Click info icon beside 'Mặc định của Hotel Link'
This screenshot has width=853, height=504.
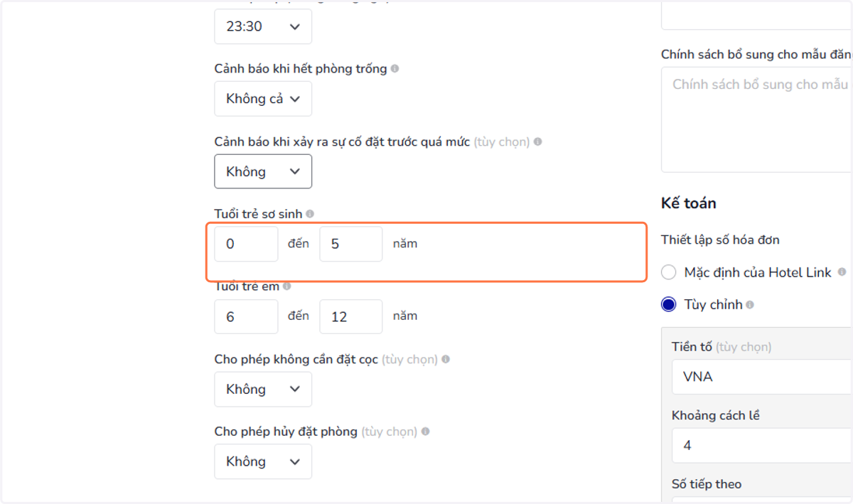842,272
